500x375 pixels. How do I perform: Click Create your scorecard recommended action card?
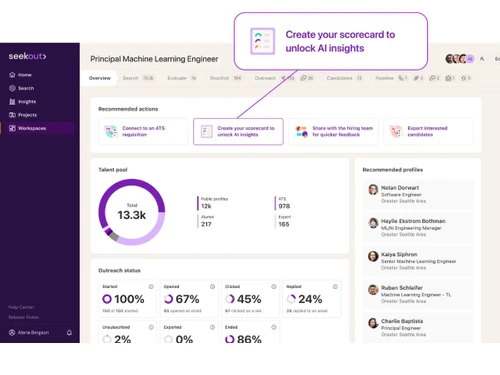[238, 131]
